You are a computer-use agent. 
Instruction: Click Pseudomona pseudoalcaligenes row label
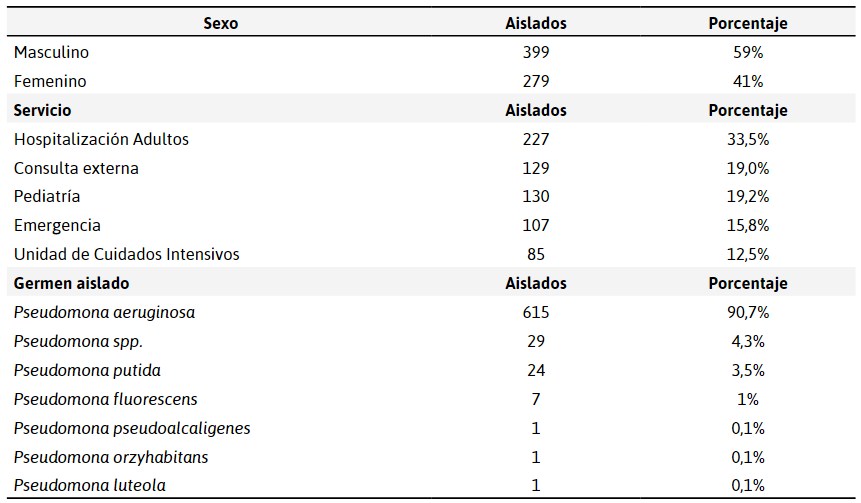(132, 428)
